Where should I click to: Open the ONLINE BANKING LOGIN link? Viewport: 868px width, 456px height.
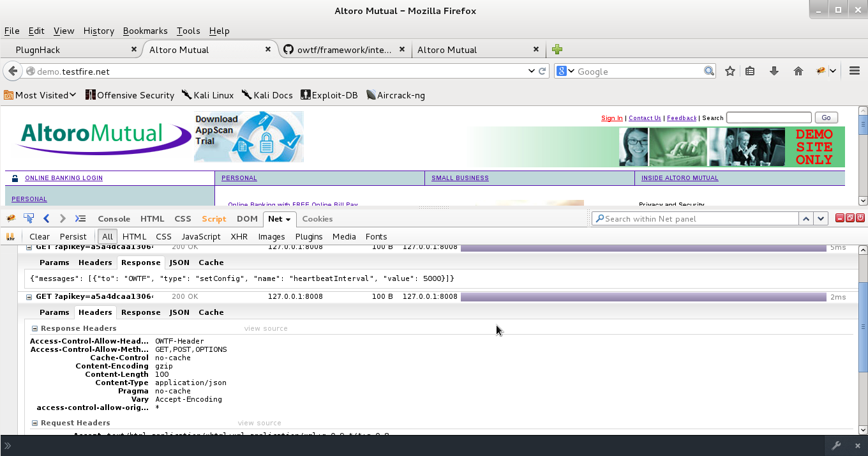click(64, 178)
